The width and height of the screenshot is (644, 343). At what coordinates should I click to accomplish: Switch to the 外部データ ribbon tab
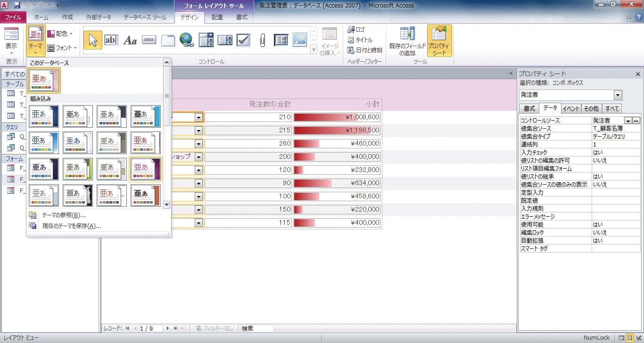99,17
